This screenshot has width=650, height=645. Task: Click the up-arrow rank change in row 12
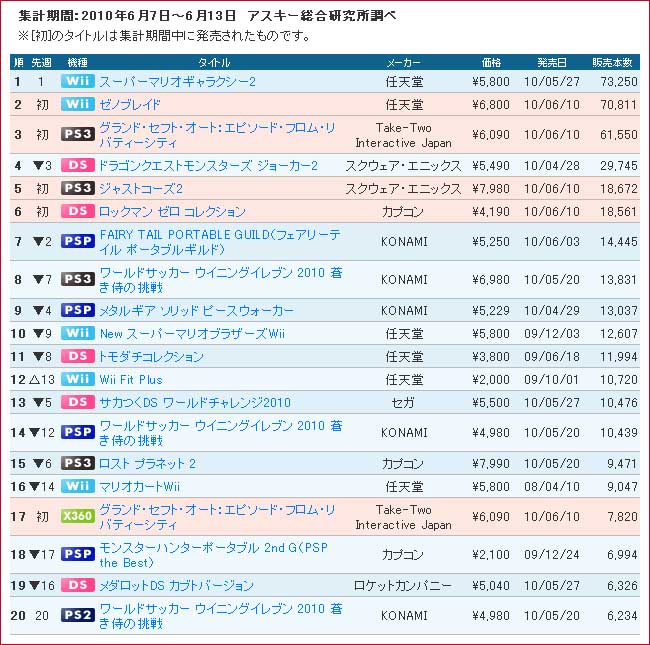point(42,379)
